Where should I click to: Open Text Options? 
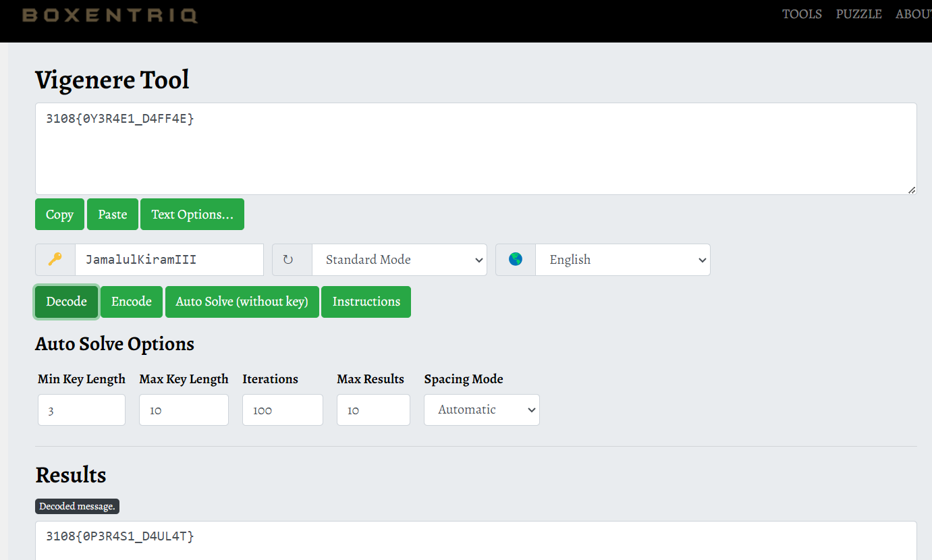(192, 215)
